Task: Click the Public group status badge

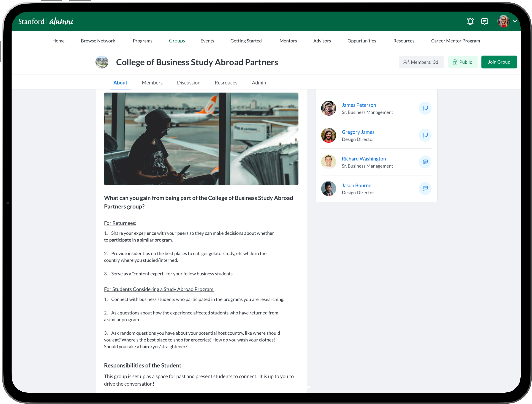Action: [462, 62]
